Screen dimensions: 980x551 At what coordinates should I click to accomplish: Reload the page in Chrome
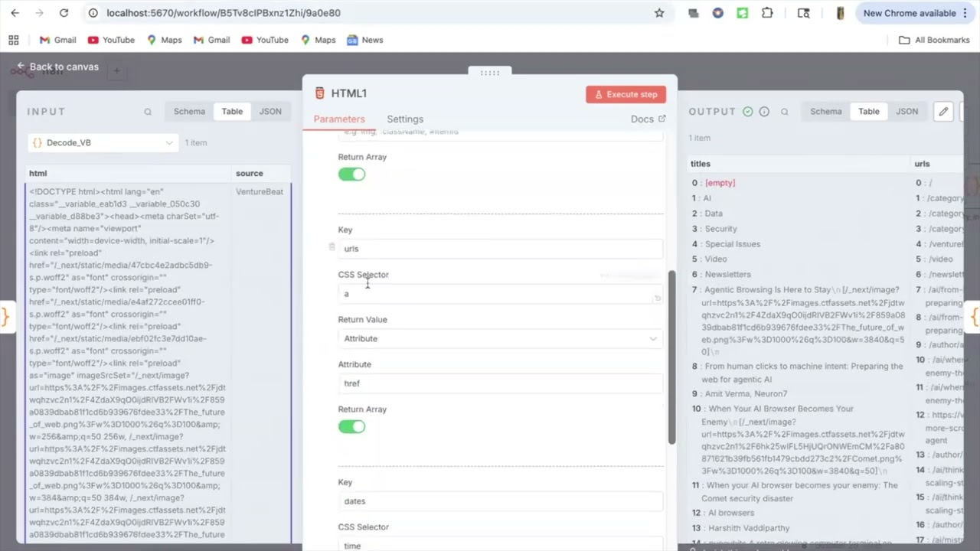[x=64, y=13]
